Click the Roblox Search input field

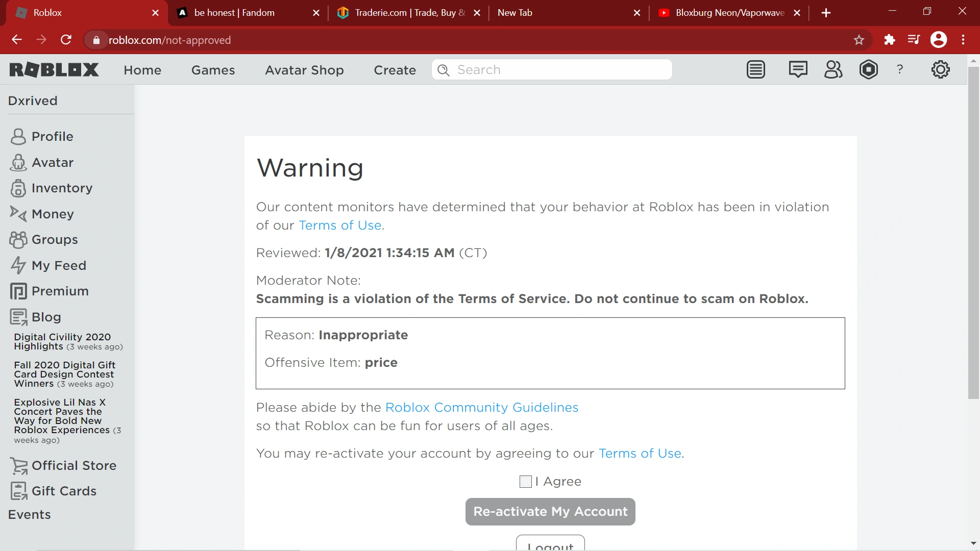[x=556, y=70]
